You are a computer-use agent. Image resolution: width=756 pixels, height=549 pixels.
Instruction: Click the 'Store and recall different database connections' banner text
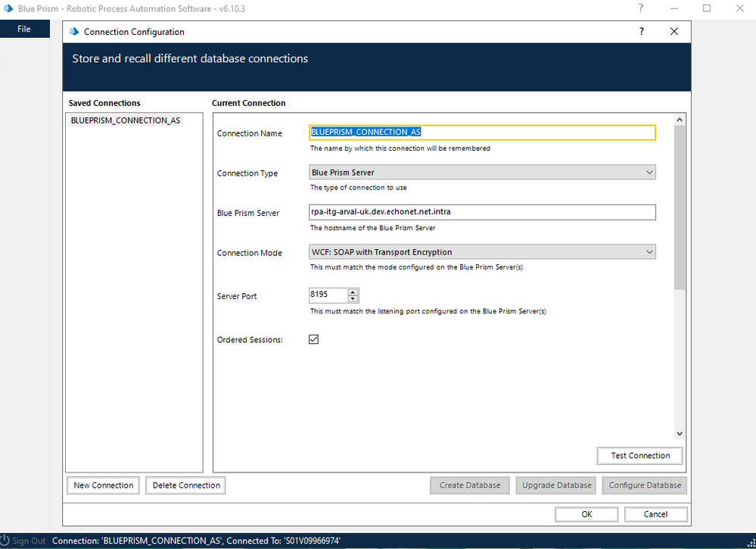coord(190,58)
